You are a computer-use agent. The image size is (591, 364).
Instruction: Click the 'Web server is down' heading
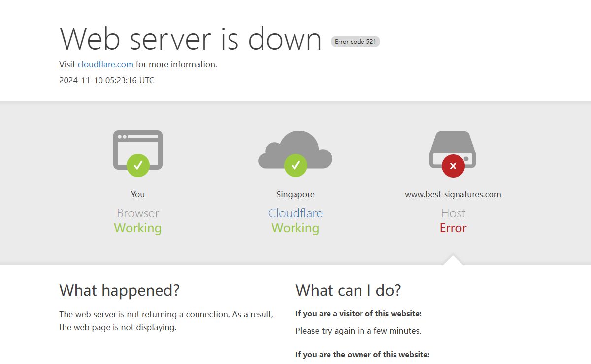coord(190,39)
